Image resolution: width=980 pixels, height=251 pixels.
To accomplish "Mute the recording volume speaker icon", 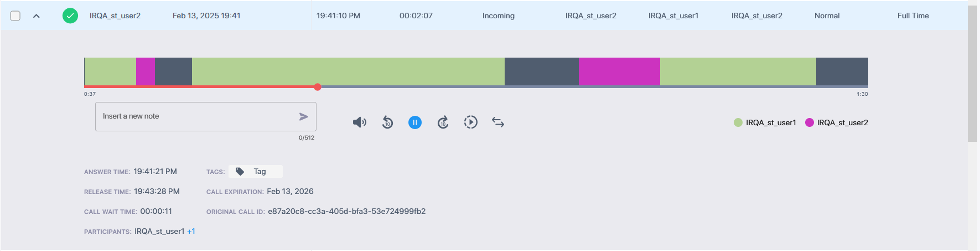I will (359, 122).
